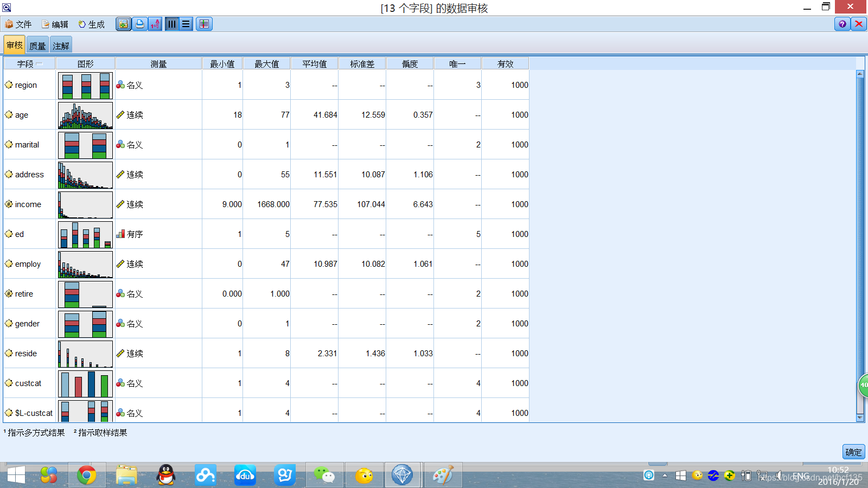The width and height of the screenshot is (868, 488).
Task: Click the 有效 column header
Action: click(x=506, y=64)
